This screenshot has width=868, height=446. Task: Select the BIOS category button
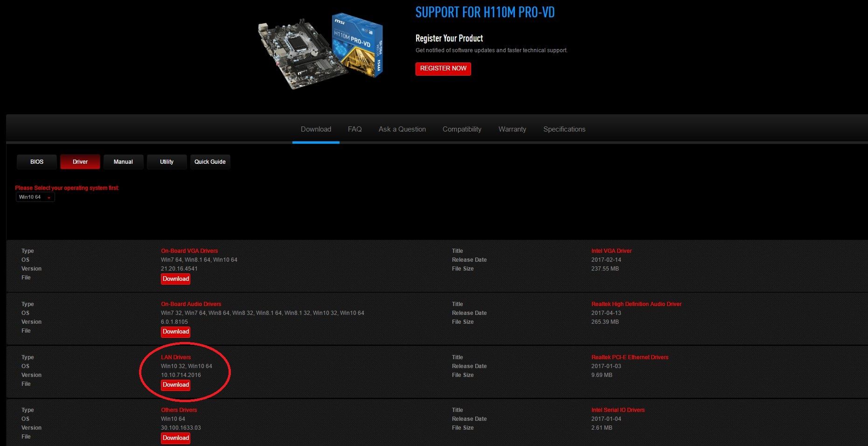click(x=37, y=162)
